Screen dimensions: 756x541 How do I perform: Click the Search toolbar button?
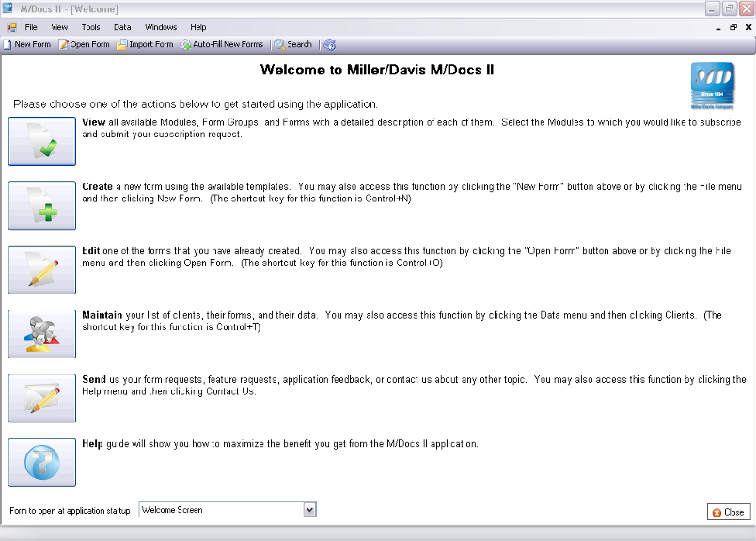click(293, 44)
